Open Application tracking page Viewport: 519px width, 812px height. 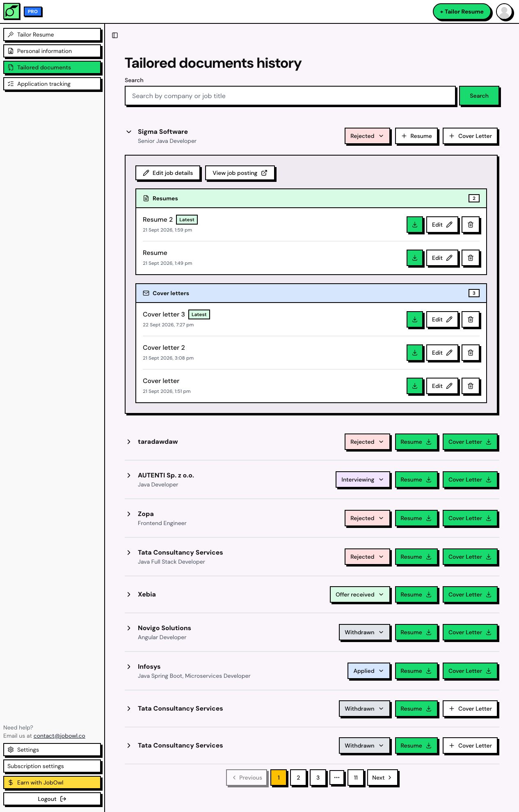(52, 84)
